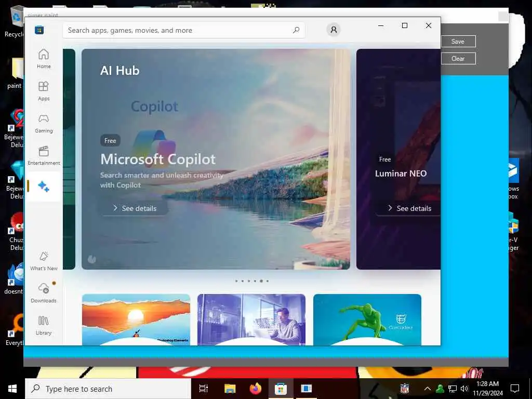Launch Firefox from the taskbar
Image resolution: width=532 pixels, height=399 pixels.
(256, 389)
